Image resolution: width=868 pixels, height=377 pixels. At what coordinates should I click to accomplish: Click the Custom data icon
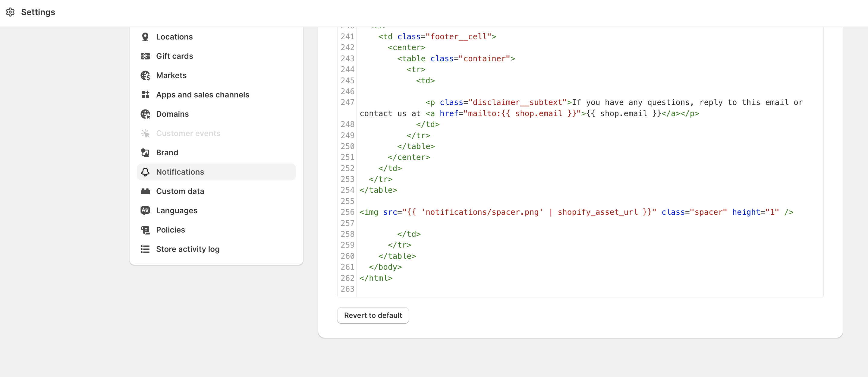[x=145, y=191]
